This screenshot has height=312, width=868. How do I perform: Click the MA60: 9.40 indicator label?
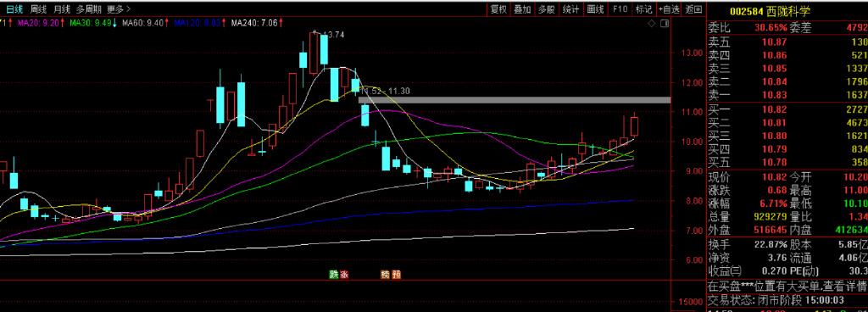143,23
